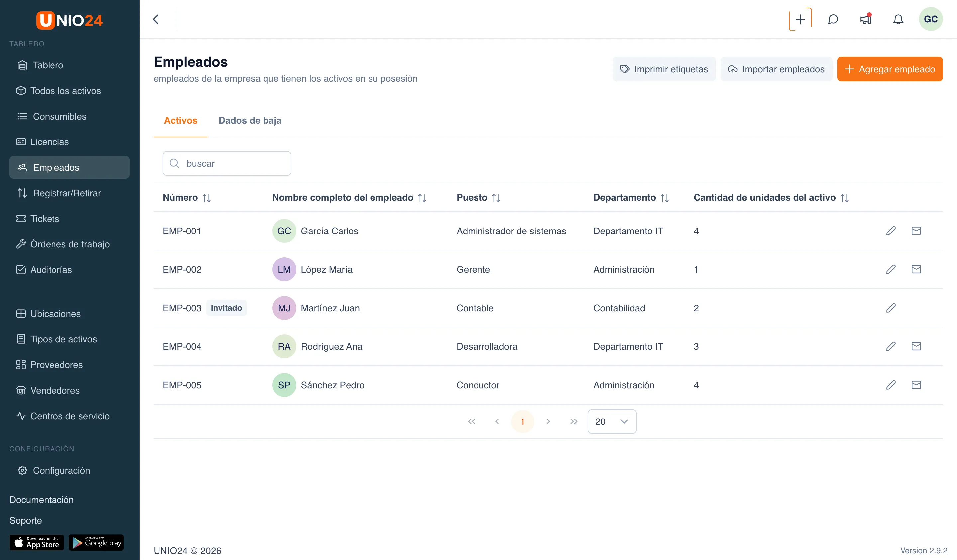
Task: Edit García Carlos with pencil icon
Action: (x=891, y=231)
